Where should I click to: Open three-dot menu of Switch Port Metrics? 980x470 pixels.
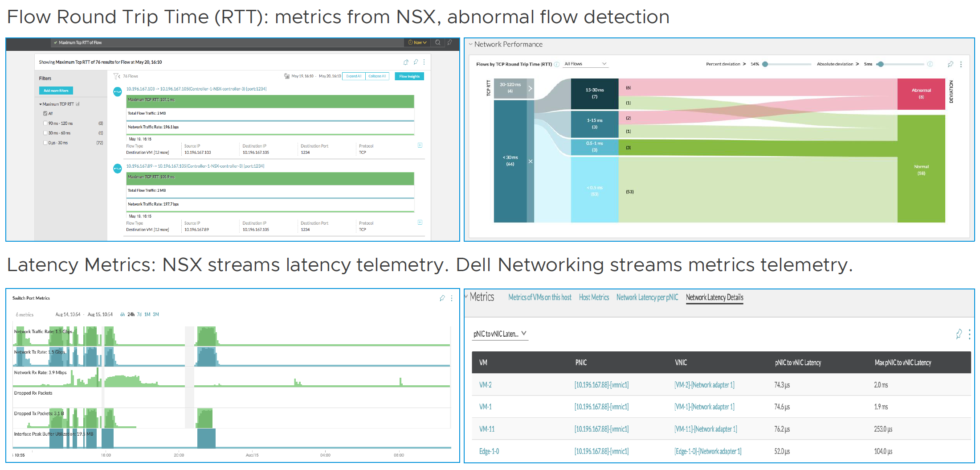point(452,298)
